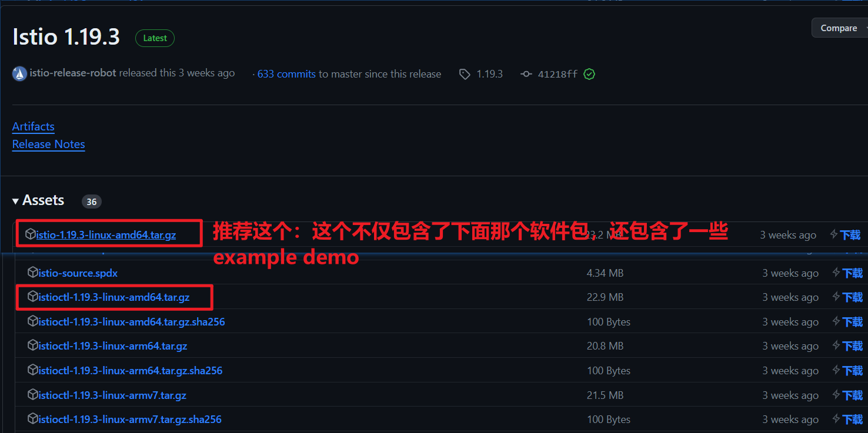868x433 pixels.
Task: Click package icon of istioctl-1.19.3-linux-arm64.tar.gz.sha256
Action: coord(33,370)
